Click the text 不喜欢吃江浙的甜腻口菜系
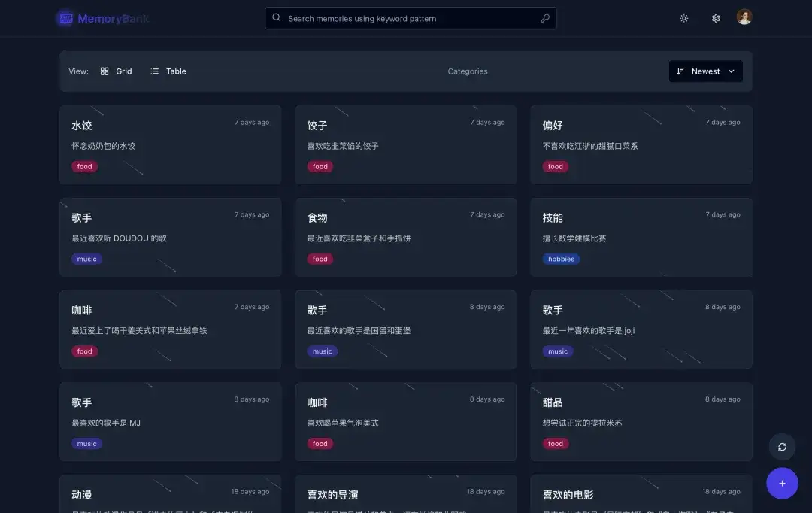The width and height of the screenshot is (812, 513). (x=590, y=146)
